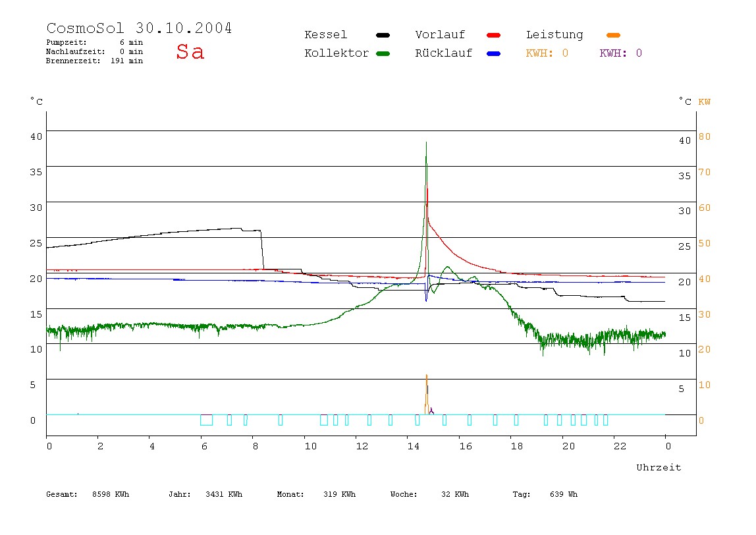Click the 'Leistung' legend label

(x=554, y=35)
